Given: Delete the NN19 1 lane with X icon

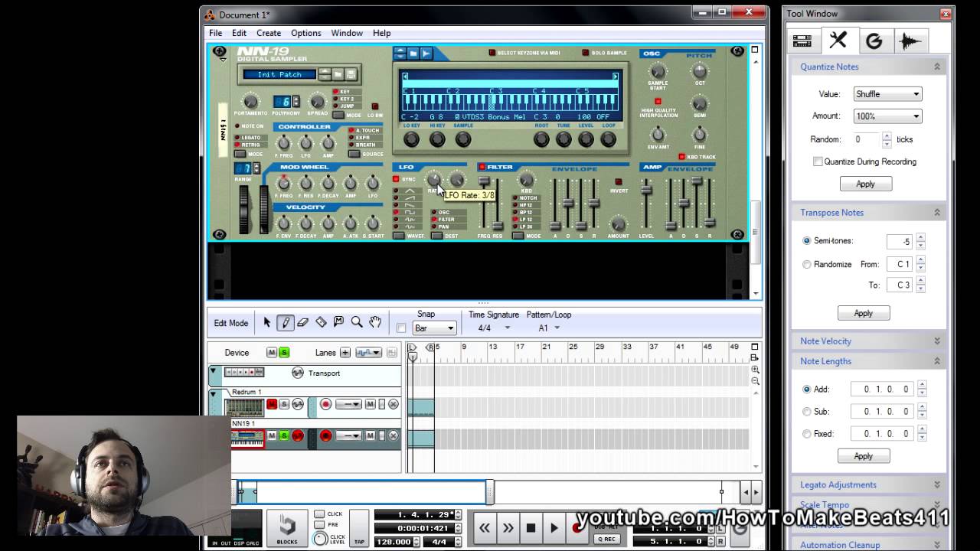Looking at the screenshot, I should pyautogui.click(x=394, y=435).
